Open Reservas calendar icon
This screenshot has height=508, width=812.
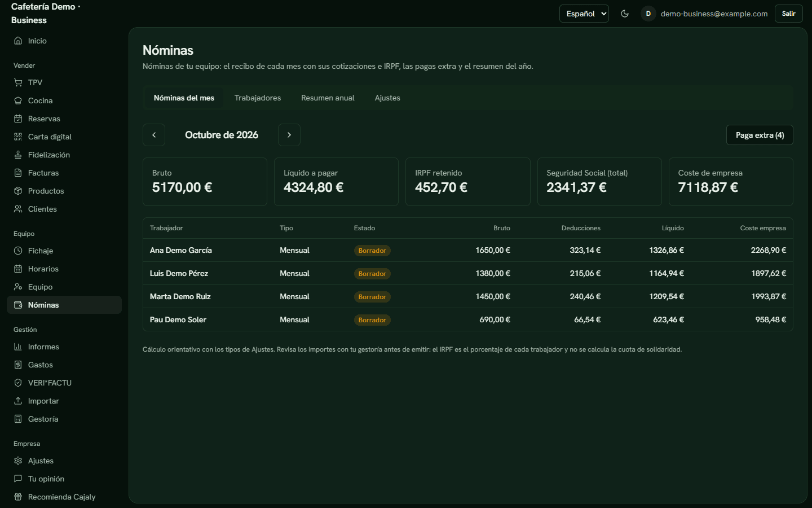coord(18,119)
